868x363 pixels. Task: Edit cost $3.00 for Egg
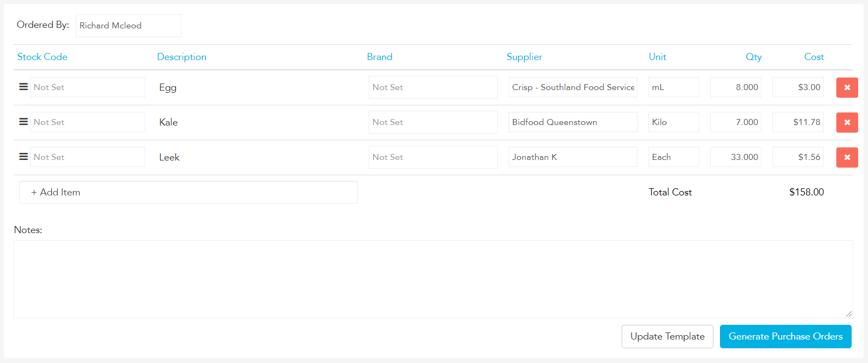798,87
